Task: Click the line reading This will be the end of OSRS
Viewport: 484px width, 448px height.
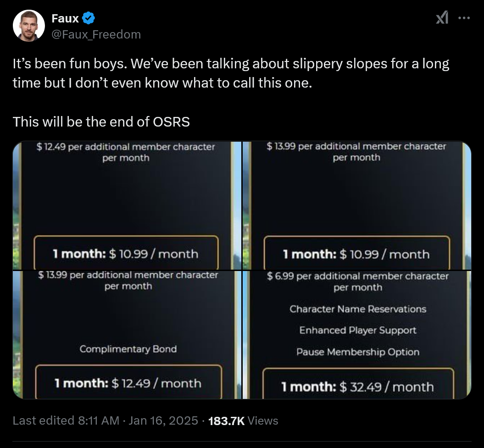Action: click(101, 122)
